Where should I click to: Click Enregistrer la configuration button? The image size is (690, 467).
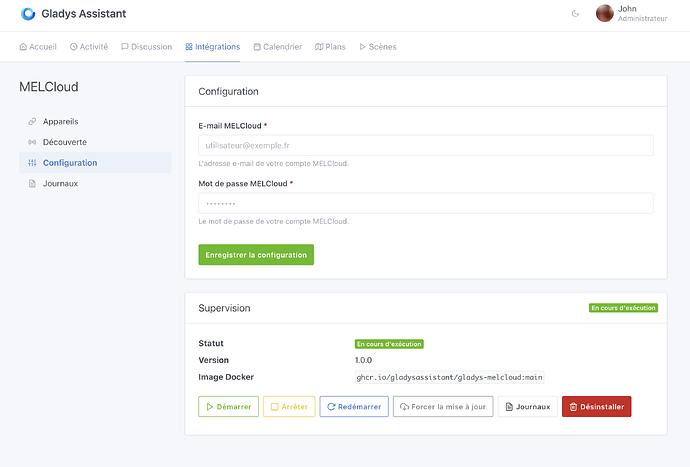point(256,255)
